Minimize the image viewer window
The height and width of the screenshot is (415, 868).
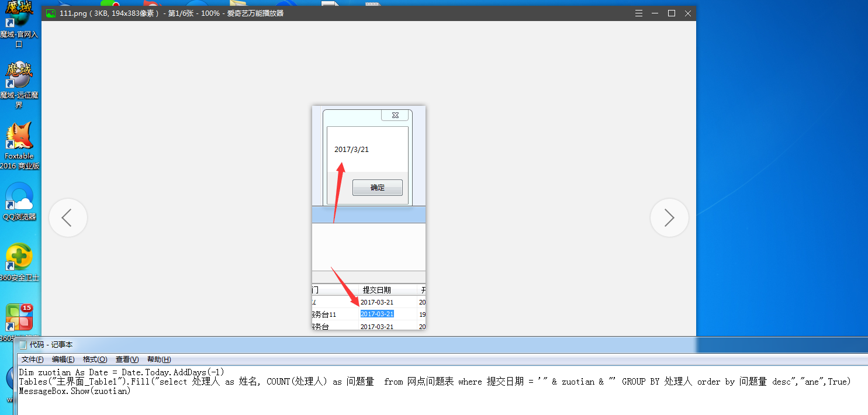coord(655,13)
